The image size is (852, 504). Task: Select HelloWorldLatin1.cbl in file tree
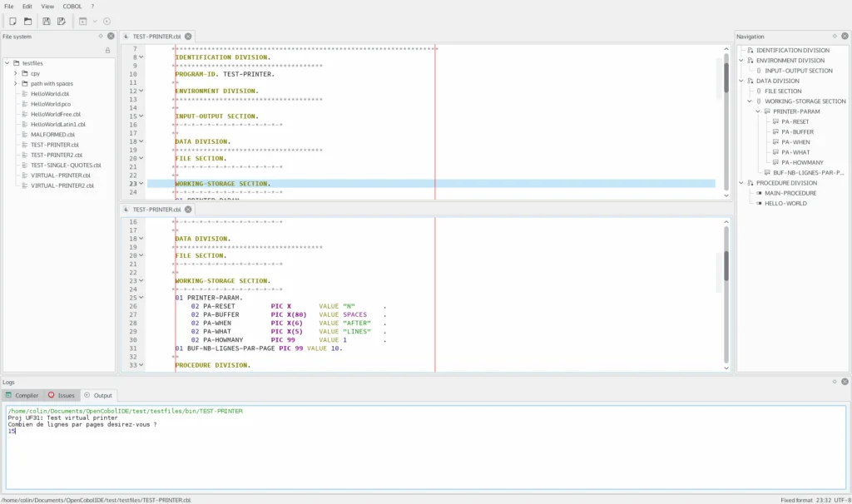(58, 125)
